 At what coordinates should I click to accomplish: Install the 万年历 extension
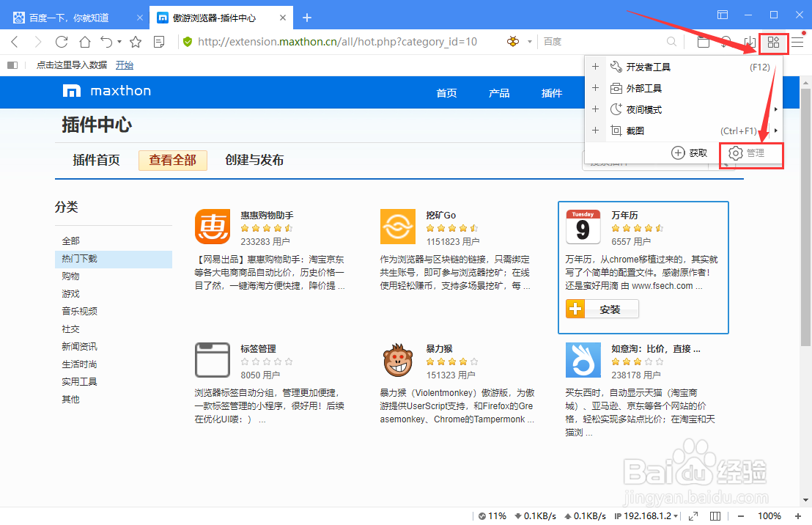(x=602, y=309)
